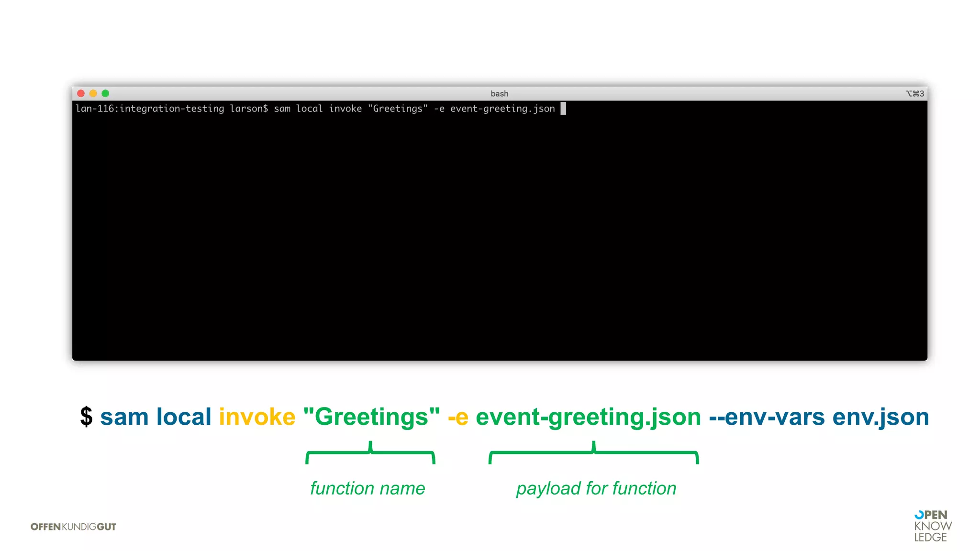980x551 pixels.
Task: Click the 'function name' caption
Action: click(x=367, y=488)
